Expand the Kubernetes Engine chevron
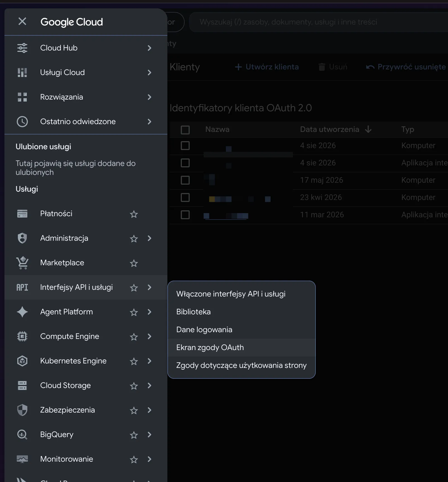Screen dimensions: 448x482 coord(150,361)
